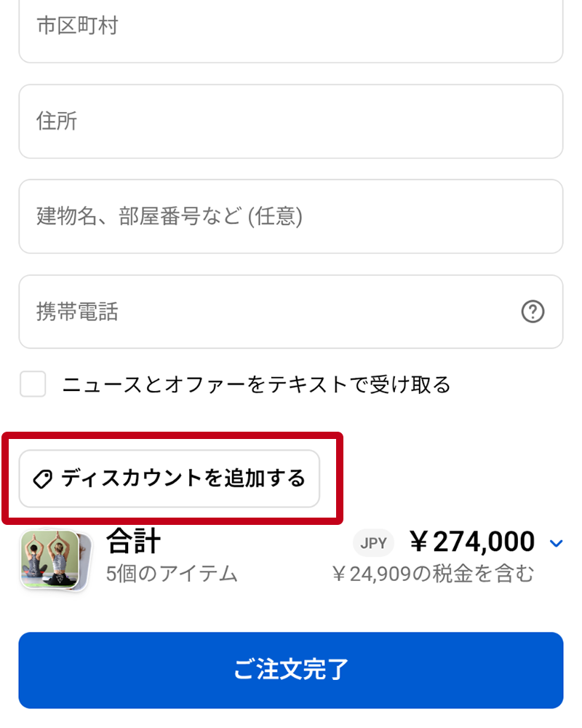
Task: Expand order summary with blue chevron
Action: coord(556,543)
